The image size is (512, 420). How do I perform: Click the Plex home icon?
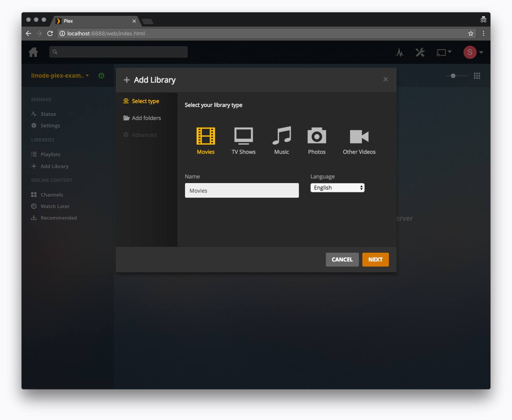33,52
